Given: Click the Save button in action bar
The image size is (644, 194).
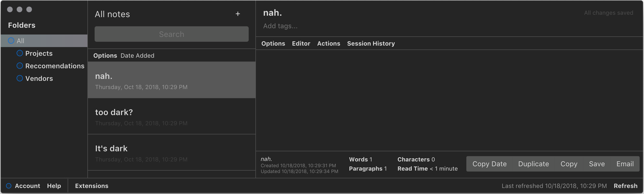Looking at the screenshot, I should click(x=597, y=164).
